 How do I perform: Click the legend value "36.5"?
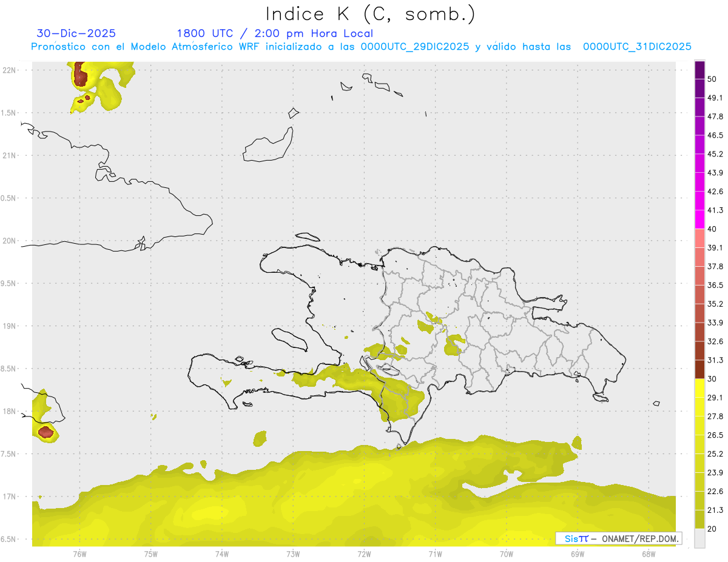(x=715, y=285)
